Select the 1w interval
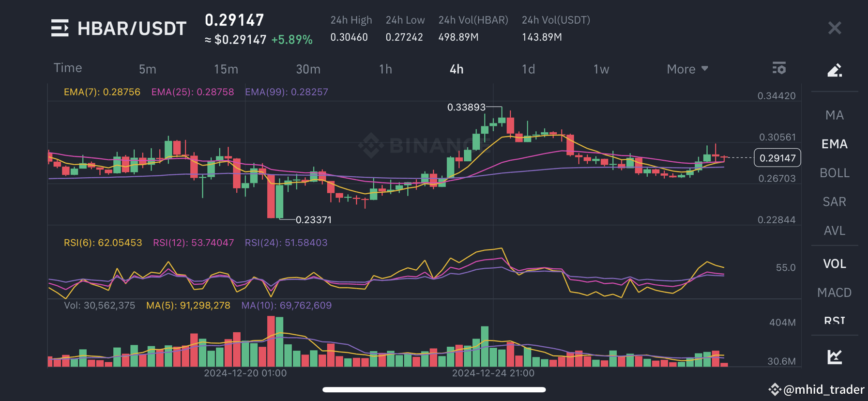The height and width of the screenshot is (401, 868). click(x=600, y=69)
